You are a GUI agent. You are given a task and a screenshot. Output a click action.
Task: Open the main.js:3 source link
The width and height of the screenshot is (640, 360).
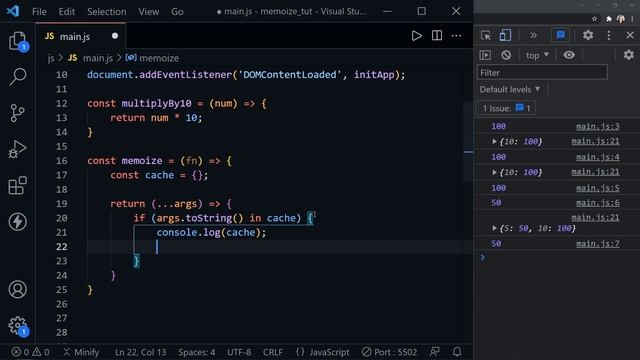tap(598, 126)
